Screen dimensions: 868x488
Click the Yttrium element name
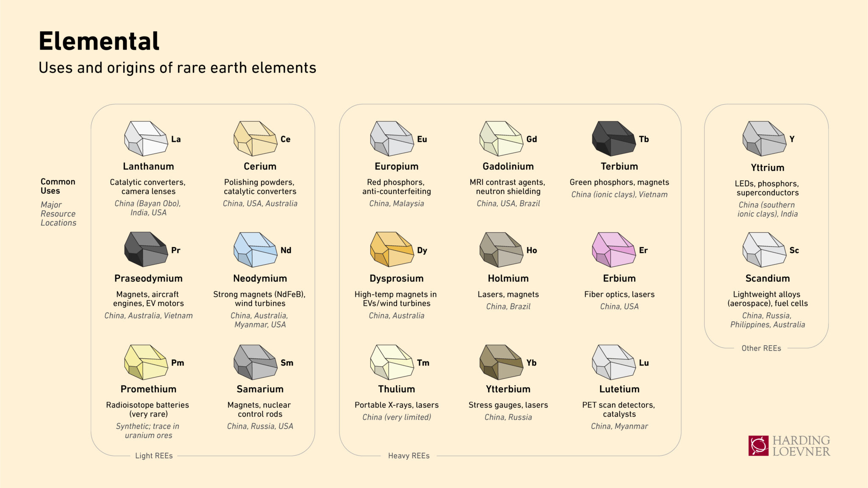pos(768,167)
